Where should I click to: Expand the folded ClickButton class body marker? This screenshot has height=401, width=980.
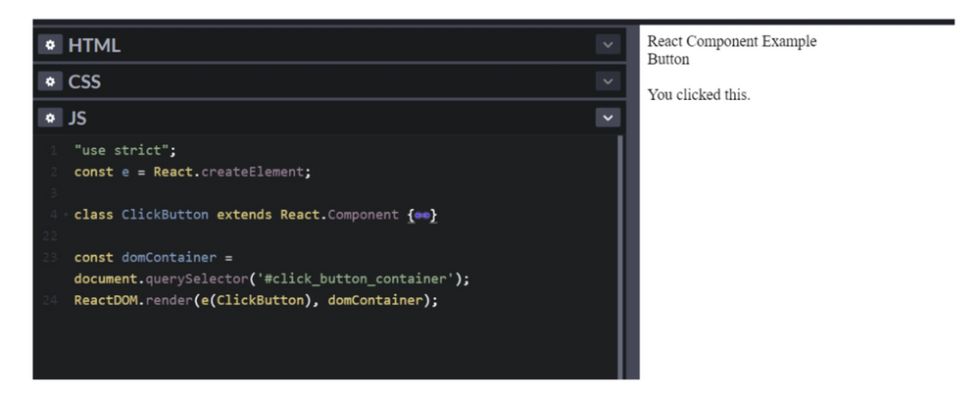(423, 215)
